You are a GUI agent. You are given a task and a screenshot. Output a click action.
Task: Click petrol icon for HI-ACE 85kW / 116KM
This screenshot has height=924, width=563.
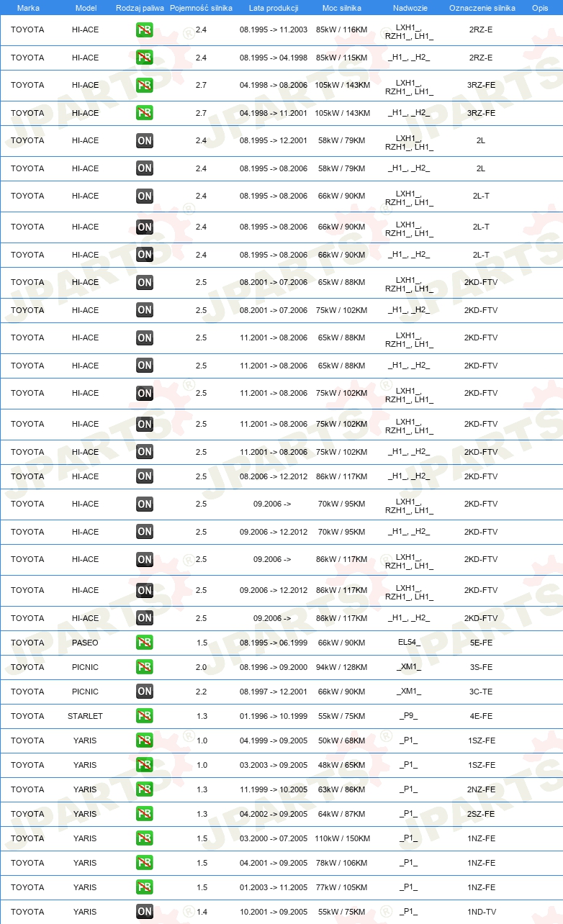(x=145, y=30)
